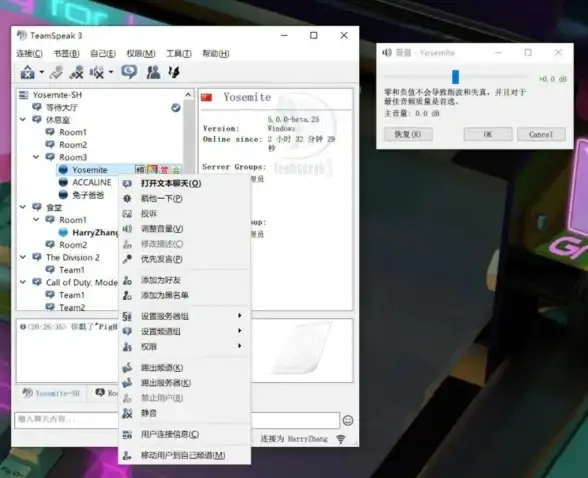The image size is (588, 478).
Task: Collapse the 休息室 channel
Action: point(23,120)
